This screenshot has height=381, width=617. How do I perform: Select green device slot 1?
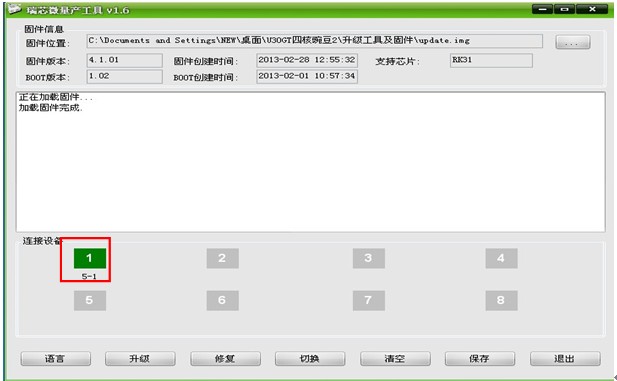point(90,258)
